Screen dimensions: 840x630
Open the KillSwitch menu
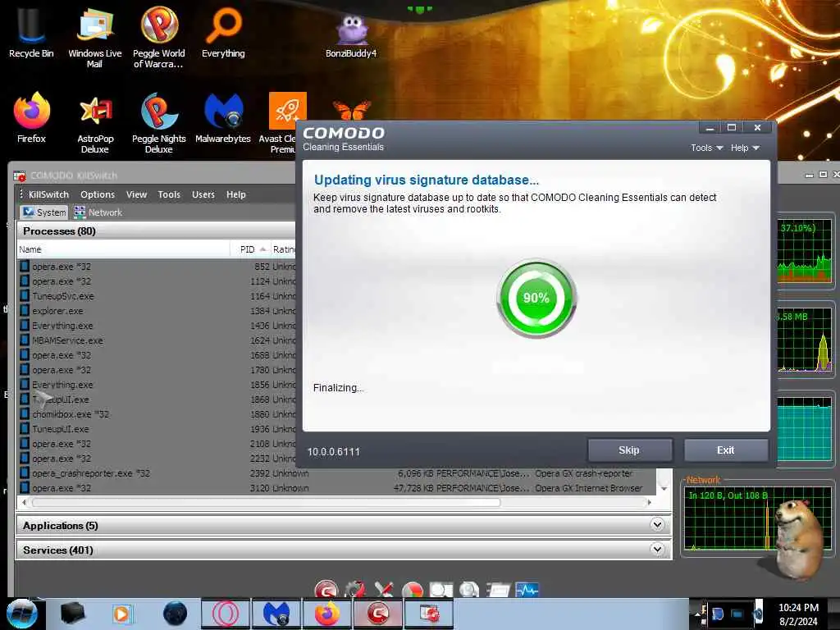[x=48, y=194]
